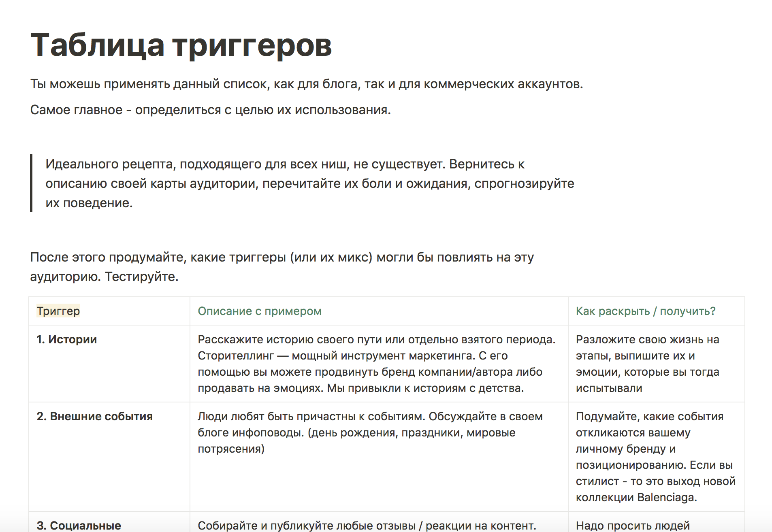Screen dimensions: 772x532
Task: Click the "2. Внешние события" table cell
Action: coord(109,457)
